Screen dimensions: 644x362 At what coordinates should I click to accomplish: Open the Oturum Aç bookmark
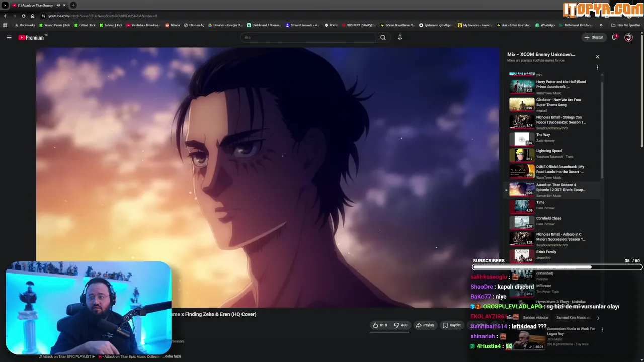coord(194,25)
